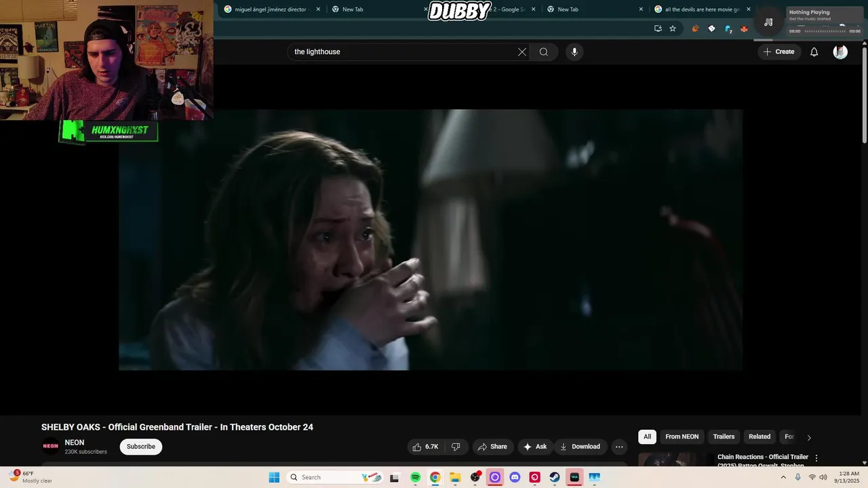Screen dimensions: 868x488
Task: Dislike the Shelby Oaks trailer
Action: point(456,447)
